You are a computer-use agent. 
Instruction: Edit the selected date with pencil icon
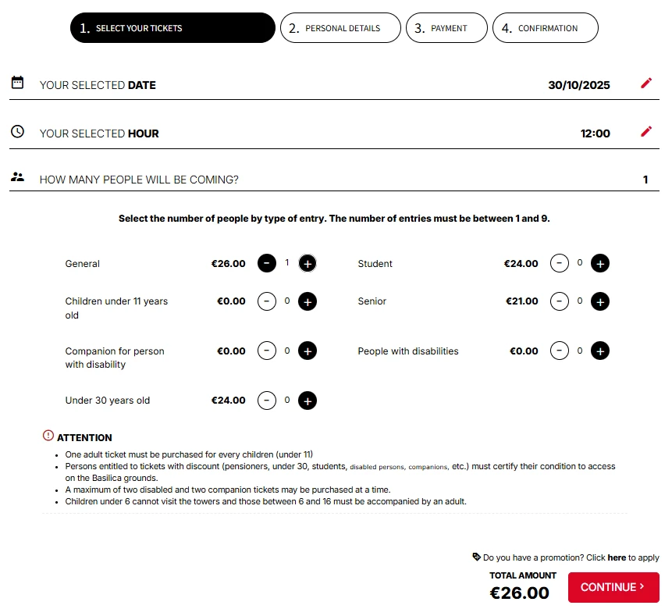tap(645, 84)
